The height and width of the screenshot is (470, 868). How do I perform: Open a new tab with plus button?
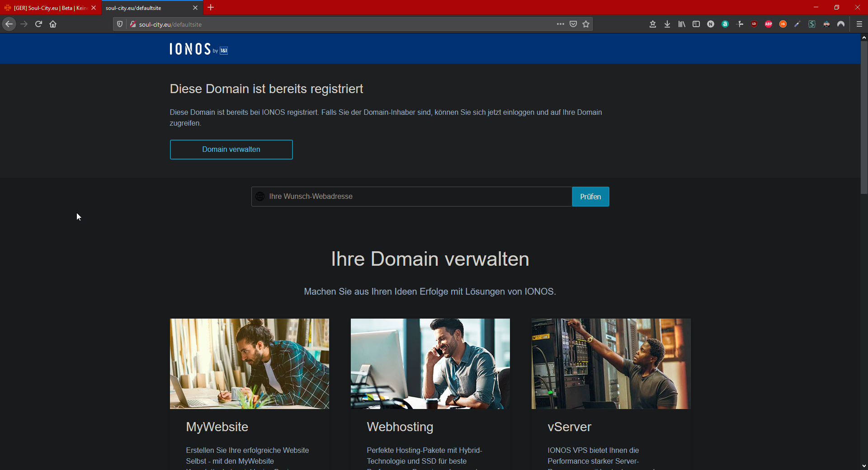[211, 8]
